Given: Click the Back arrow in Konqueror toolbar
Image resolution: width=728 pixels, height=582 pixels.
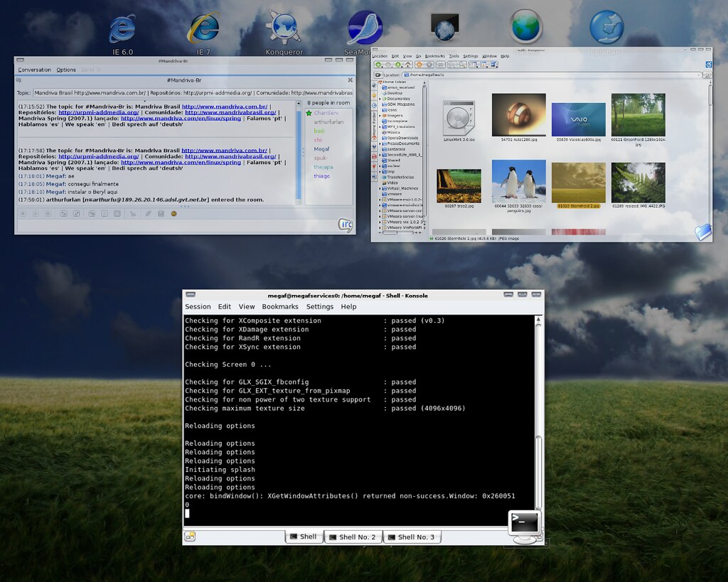Looking at the screenshot, I should tap(378, 65).
